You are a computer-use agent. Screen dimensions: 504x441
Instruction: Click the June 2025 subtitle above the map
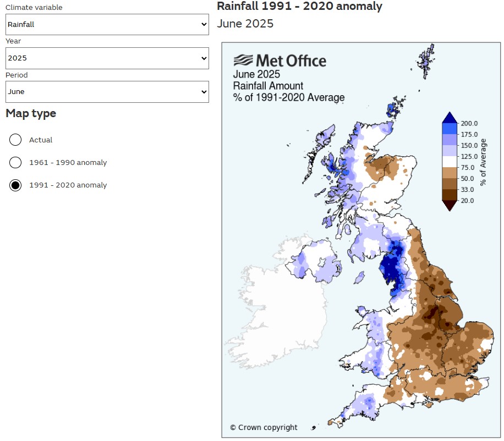pyautogui.click(x=245, y=24)
